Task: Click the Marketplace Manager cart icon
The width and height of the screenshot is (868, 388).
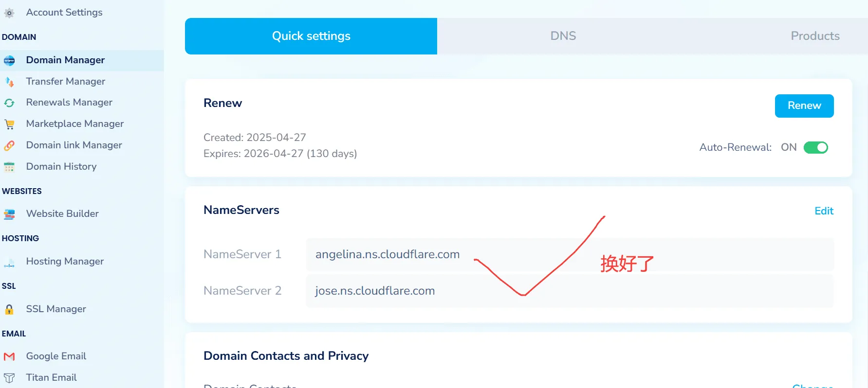Action: click(9, 124)
